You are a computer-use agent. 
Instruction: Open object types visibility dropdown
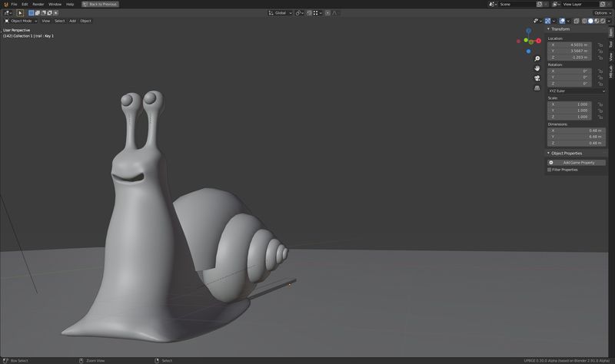(537, 22)
